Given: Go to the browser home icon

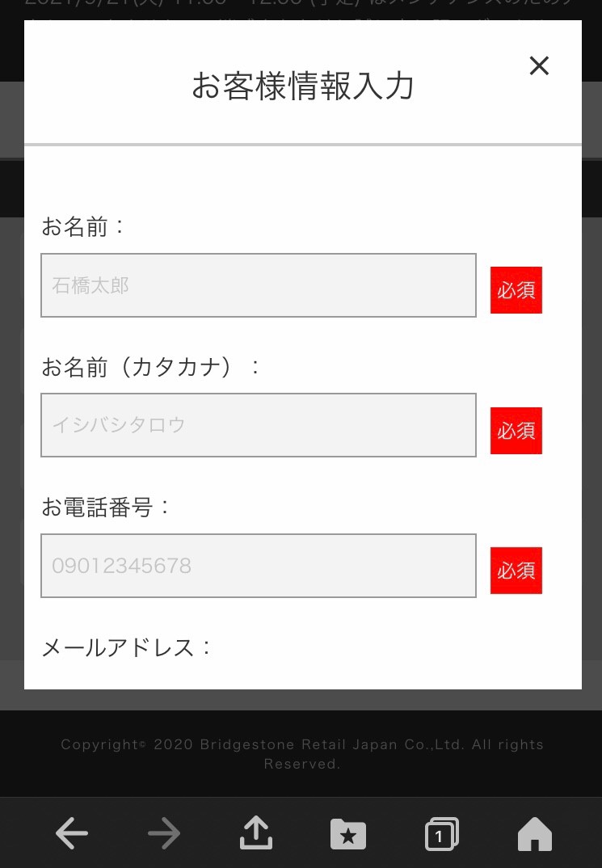Looking at the screenshot, I should point(534,834).
